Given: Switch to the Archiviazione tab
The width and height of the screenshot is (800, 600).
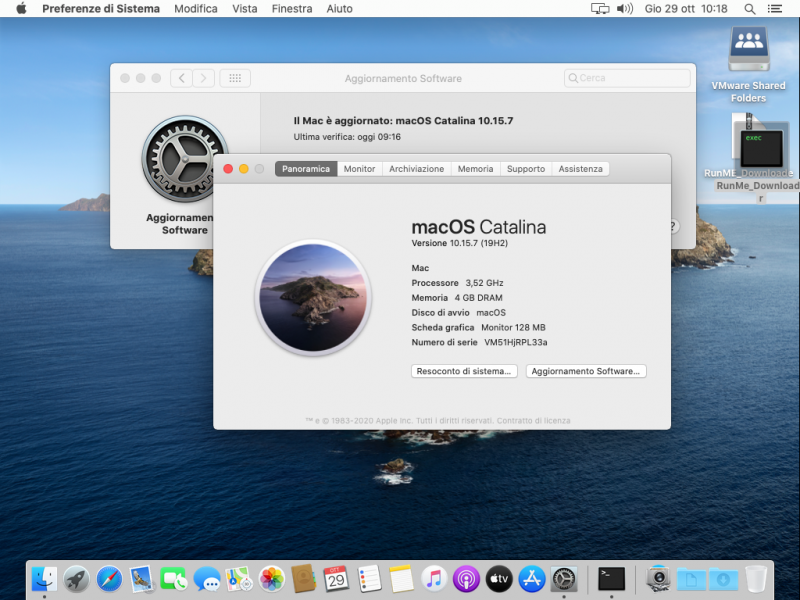Looking at the screenshot, I should tap(417, 169).
